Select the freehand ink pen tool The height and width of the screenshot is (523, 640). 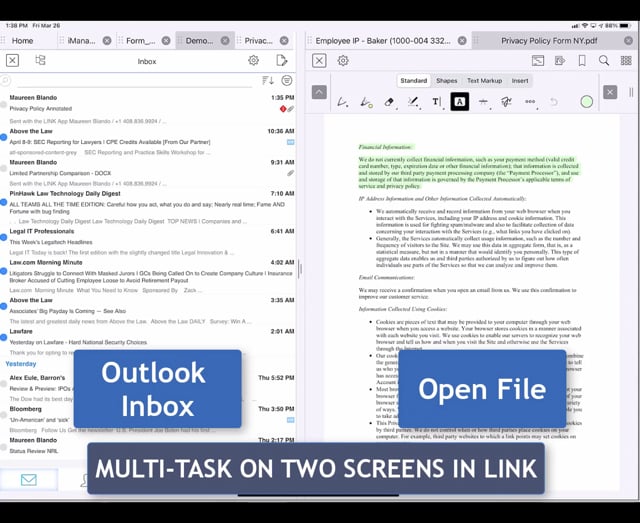pyautogui.click(x=342, y=102)
